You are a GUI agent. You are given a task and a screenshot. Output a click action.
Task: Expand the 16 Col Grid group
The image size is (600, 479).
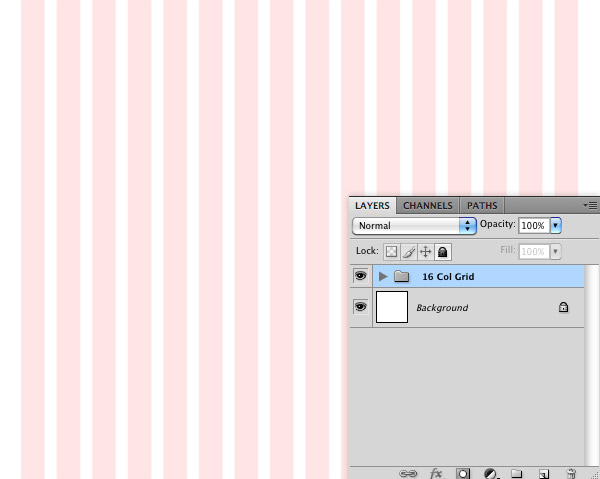coord(383,276)
